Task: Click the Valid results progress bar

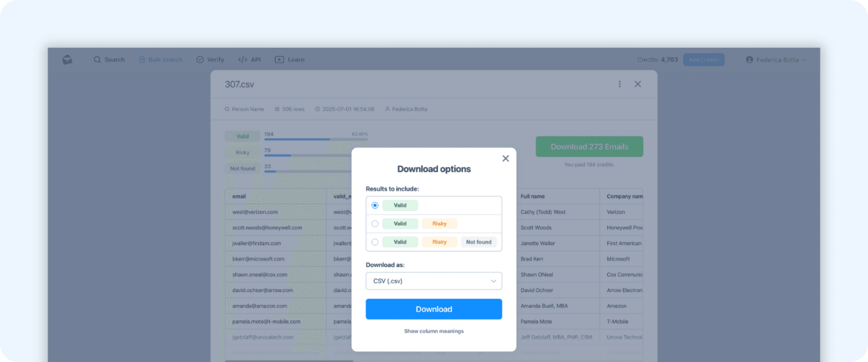Action: coord(316,139)
